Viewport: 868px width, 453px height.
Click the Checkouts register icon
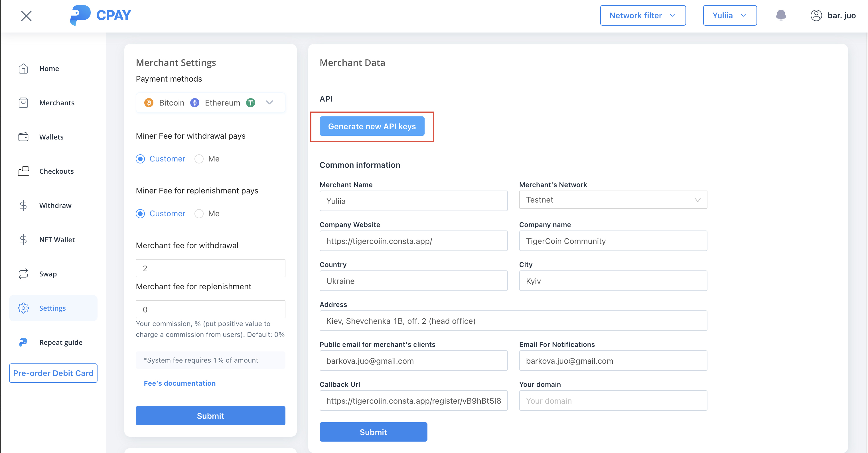pos(23,171)
